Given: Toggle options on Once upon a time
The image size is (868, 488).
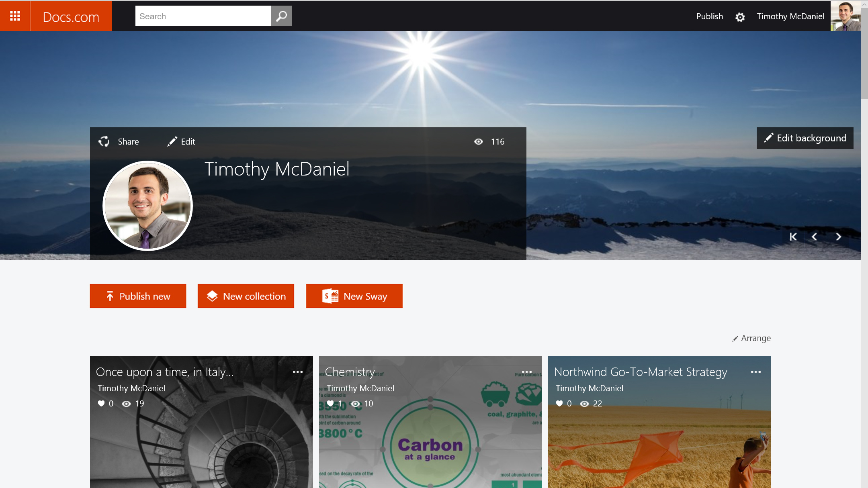Looking at the screenshot, I should pyautogui.click(x=298, y=372).
